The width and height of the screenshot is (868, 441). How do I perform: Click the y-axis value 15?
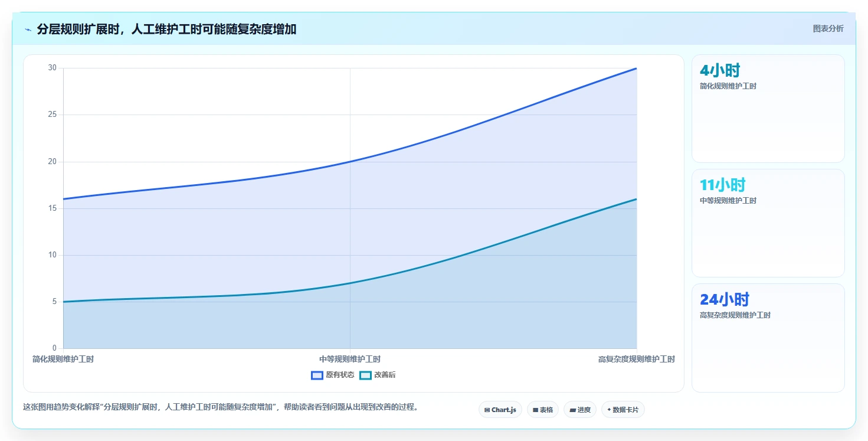coord(53,208)
